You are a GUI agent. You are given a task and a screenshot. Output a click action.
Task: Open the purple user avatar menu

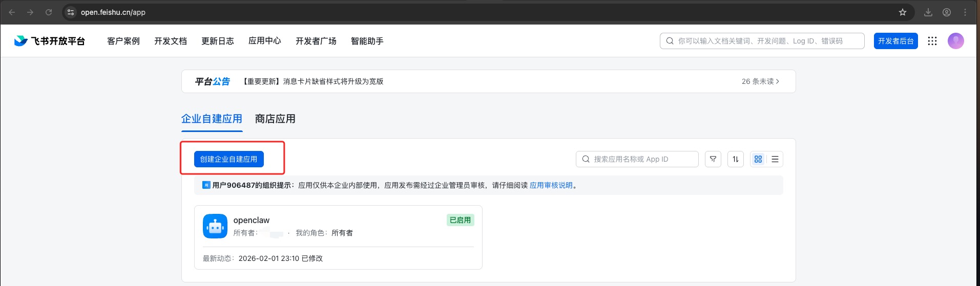[956, 41]
